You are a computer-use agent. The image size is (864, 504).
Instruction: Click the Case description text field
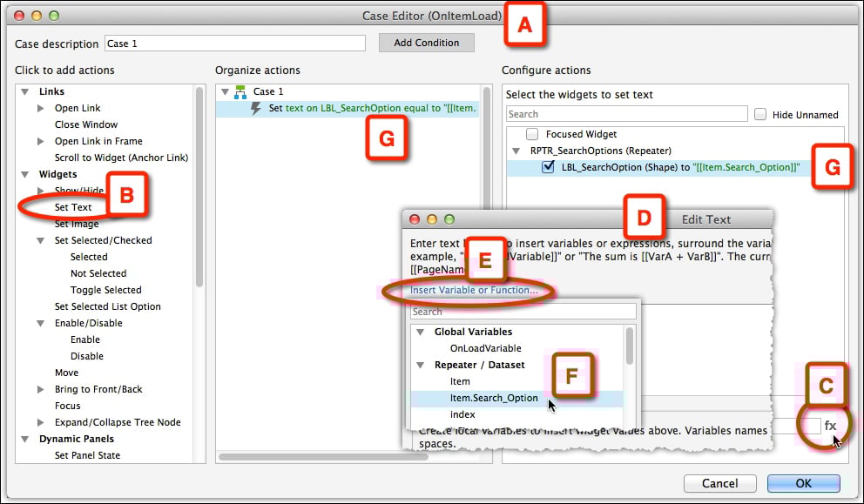(234, 44)
